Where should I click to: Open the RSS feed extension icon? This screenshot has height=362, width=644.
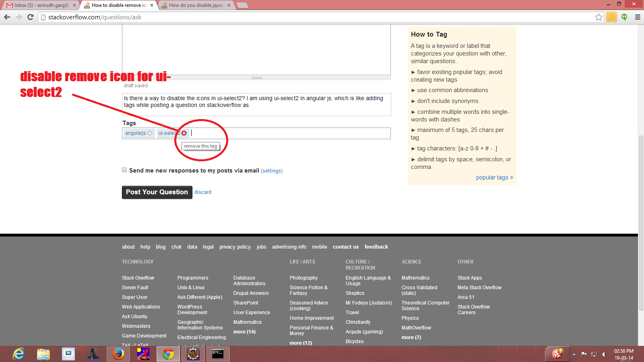pyautogui.click(x=611, y=17)
